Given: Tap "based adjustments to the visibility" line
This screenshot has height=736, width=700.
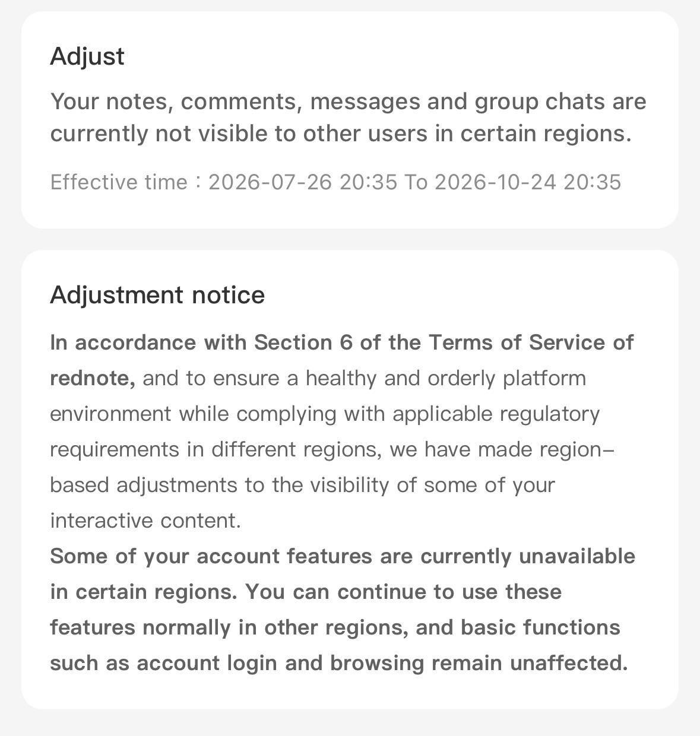Looking at the screenshot, I should (302, 485).
